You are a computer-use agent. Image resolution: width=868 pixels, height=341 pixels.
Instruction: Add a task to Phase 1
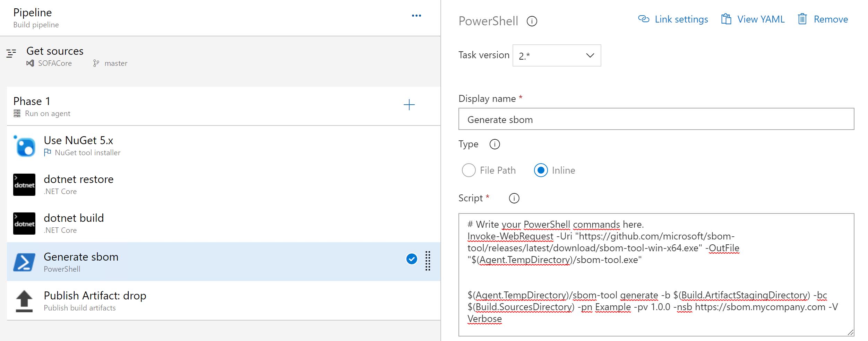click(409, 105)
